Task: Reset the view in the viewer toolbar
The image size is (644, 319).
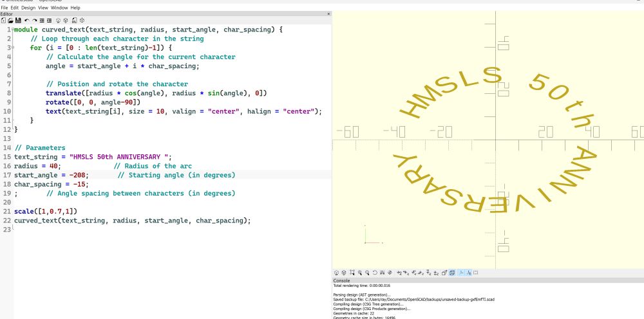Action: click(375, 273)
